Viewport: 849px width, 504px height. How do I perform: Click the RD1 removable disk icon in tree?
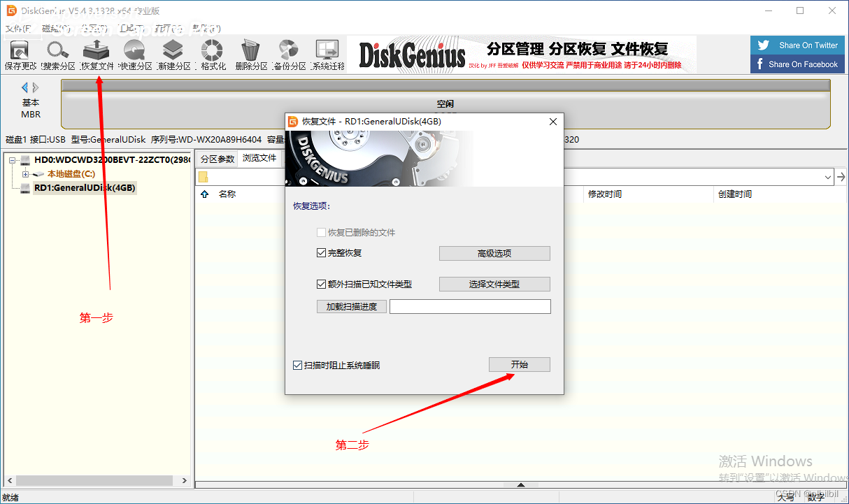pyautogui.click(x=26, y=188)
